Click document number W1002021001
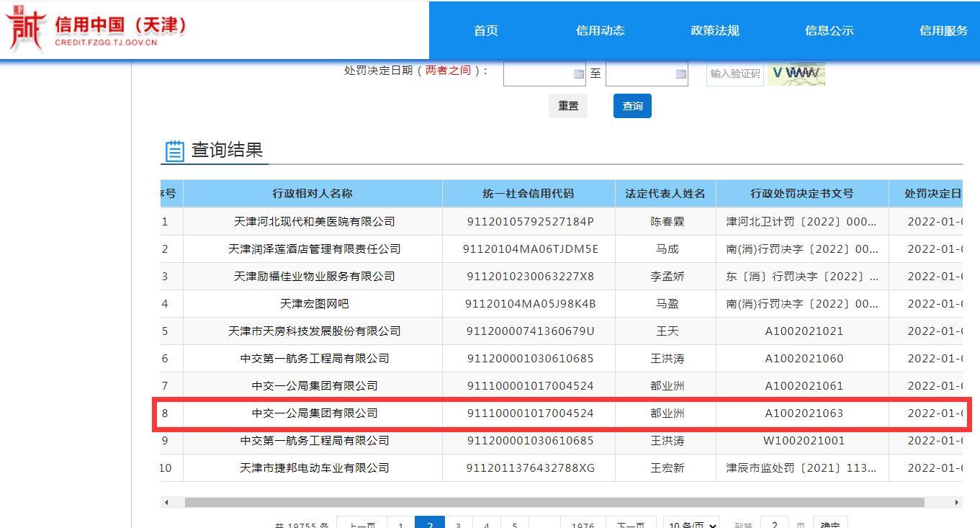Screen dimensions: 980x528 tap(804, 441)
